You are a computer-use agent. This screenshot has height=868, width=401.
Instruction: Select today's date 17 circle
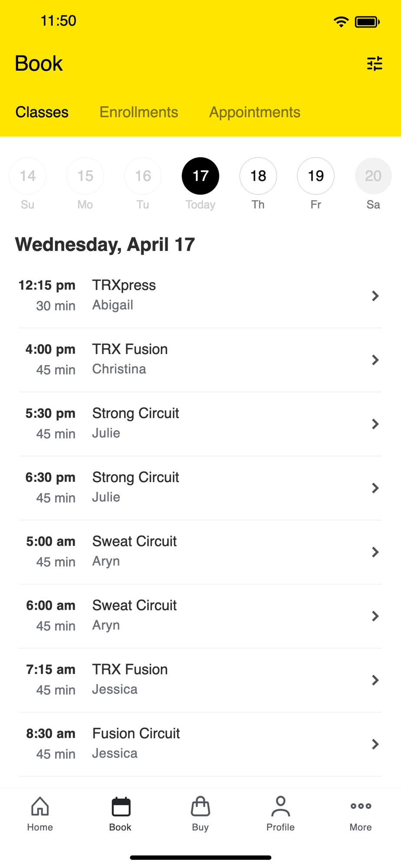pyautogui.click(x=200, y=176)
